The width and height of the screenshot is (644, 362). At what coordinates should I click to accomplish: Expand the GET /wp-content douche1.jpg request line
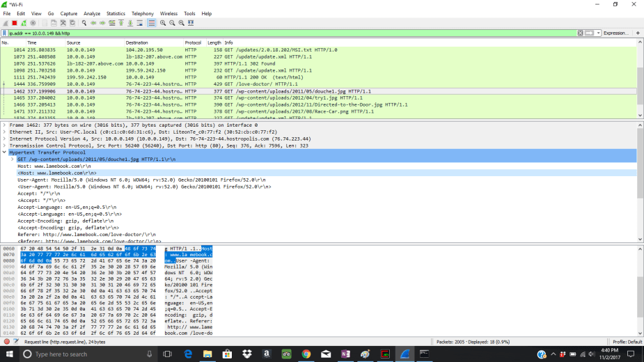[x=13, y=159]
